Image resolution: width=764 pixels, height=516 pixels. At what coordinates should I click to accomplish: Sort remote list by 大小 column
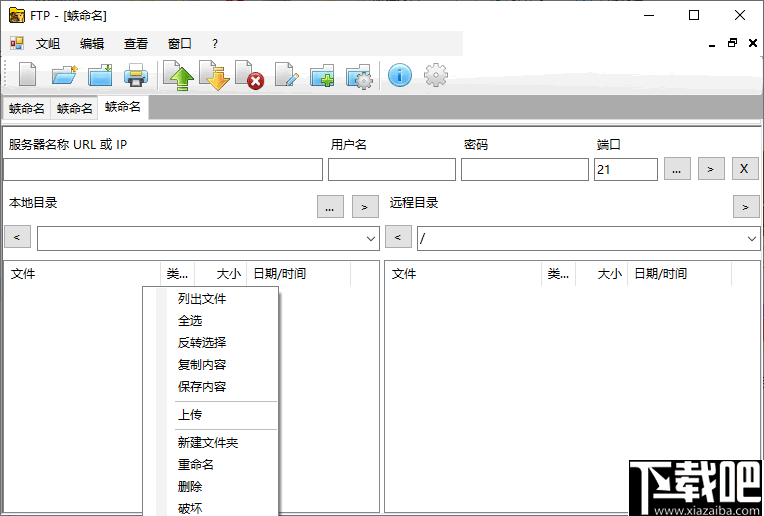point(602,274)
